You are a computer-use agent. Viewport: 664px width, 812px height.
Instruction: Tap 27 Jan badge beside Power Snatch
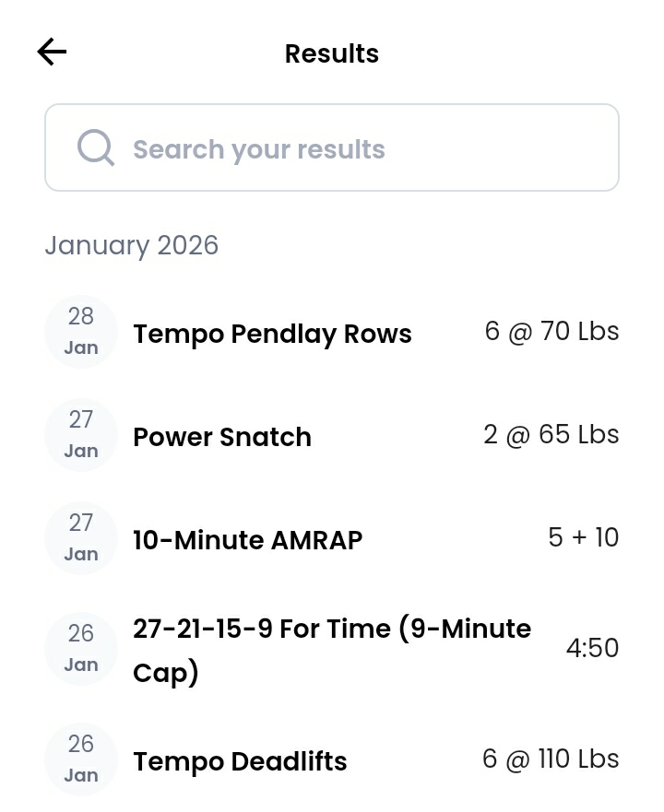pos(81,435)
